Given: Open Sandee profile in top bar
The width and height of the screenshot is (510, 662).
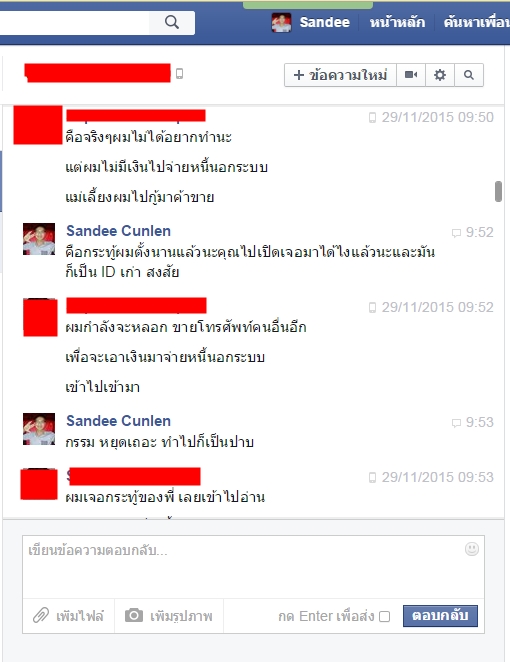Looking at the screenshot, I should 311,22.
